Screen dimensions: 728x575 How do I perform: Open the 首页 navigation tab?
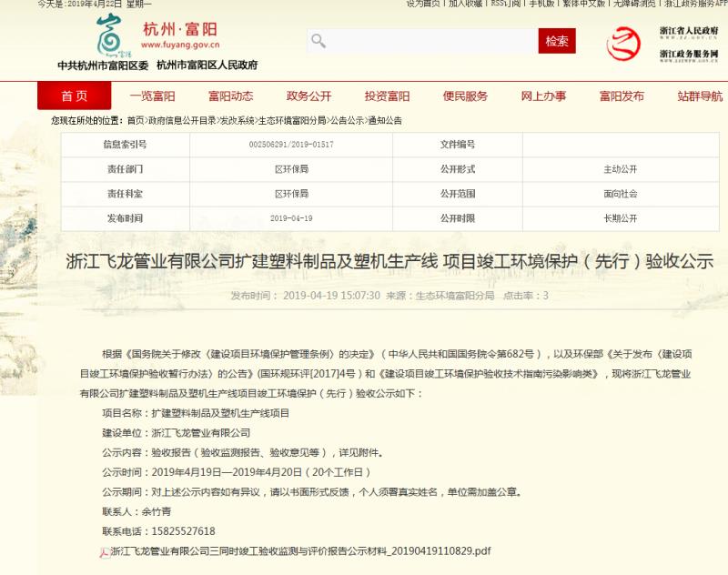pyautogui.click(x=75, y=96)
